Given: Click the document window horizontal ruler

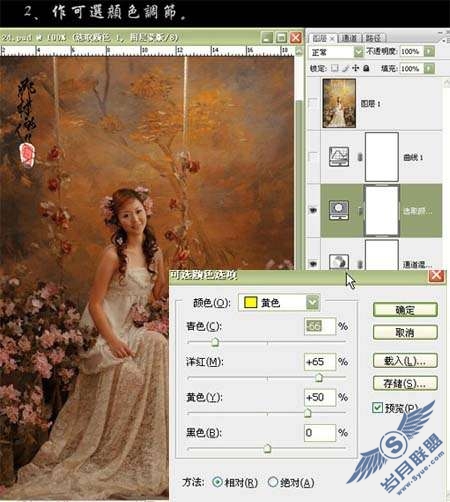Looking at the screenshot, I should (147, 51).
